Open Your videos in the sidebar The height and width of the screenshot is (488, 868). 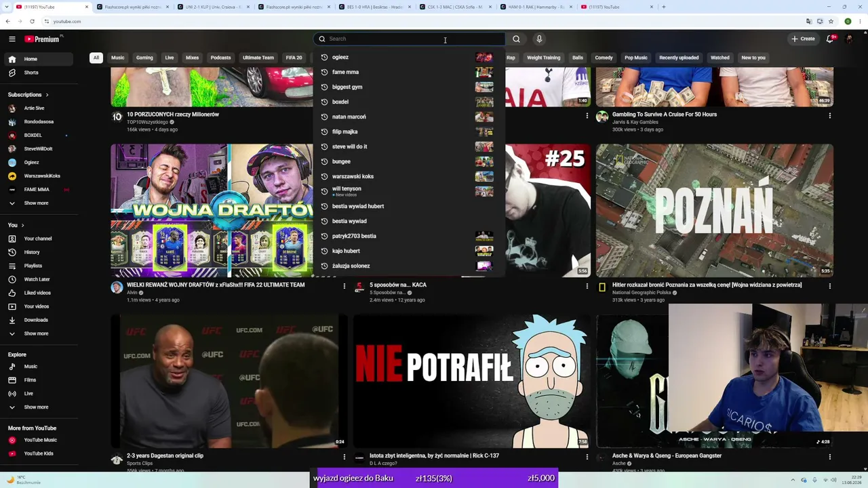coord(39,306)
